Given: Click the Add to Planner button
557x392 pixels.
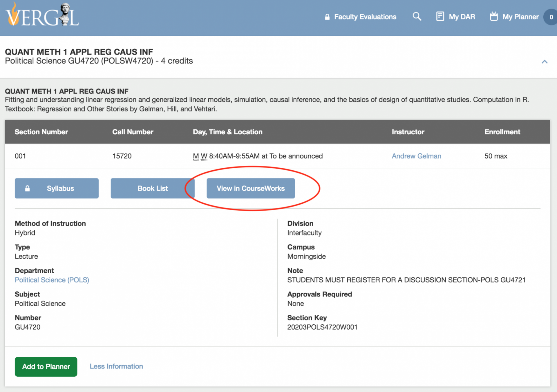Looking at the screenshot, I should click(46, 366).
